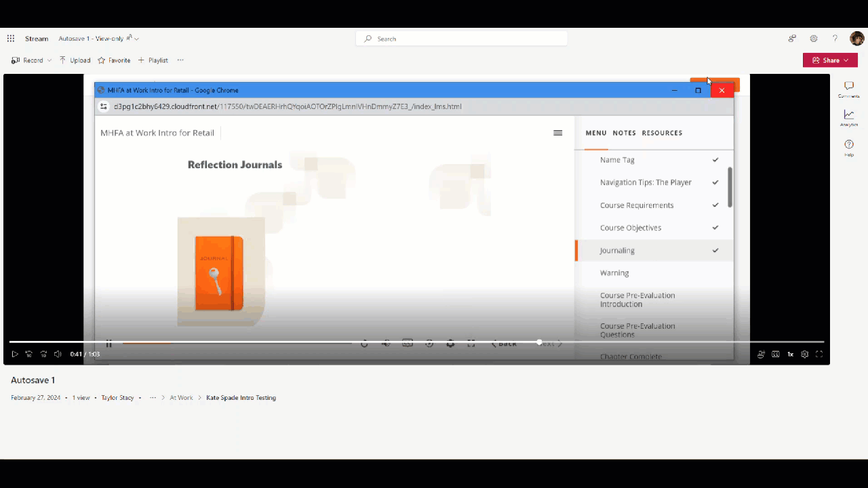Click the Upload button

click(x=75, y=60)
